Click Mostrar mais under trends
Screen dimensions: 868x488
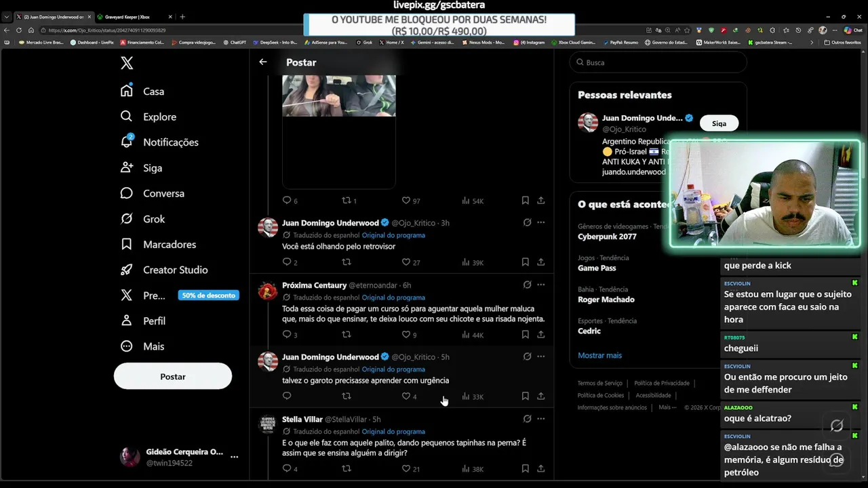pos(599,355)
